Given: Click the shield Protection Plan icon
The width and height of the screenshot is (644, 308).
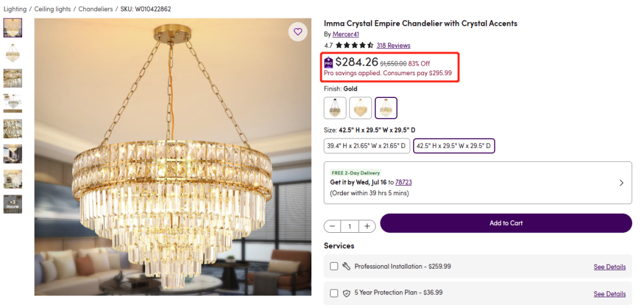Looking at the screenshot, I should (346, 294).
